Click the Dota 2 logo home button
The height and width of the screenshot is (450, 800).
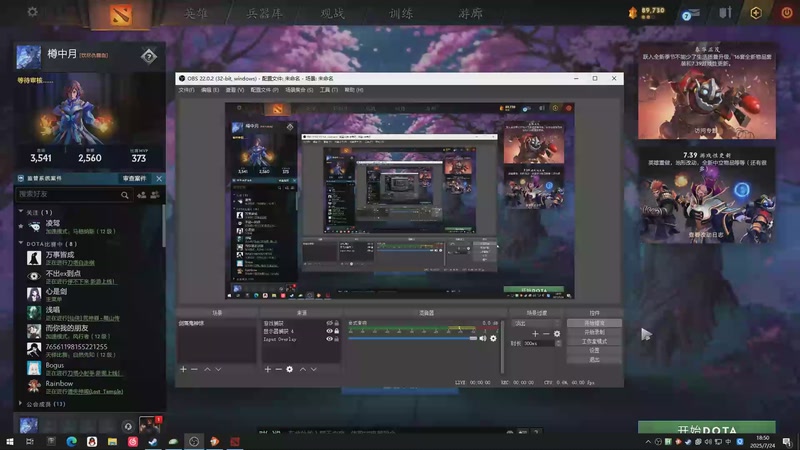[121, 14]
